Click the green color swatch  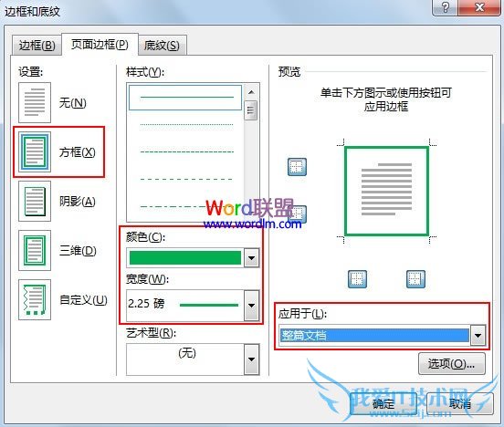(185, 257)
